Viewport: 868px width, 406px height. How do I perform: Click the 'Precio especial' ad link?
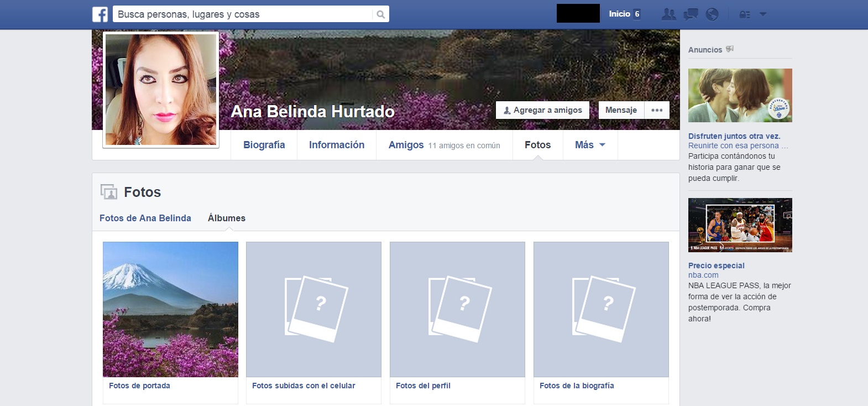pyautogui.click(x=716, y=266)
